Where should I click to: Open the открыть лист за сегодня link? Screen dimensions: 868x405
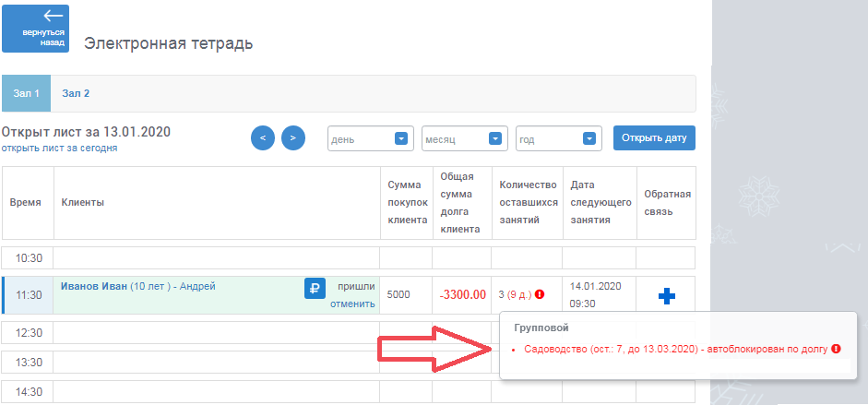[59, 149]
